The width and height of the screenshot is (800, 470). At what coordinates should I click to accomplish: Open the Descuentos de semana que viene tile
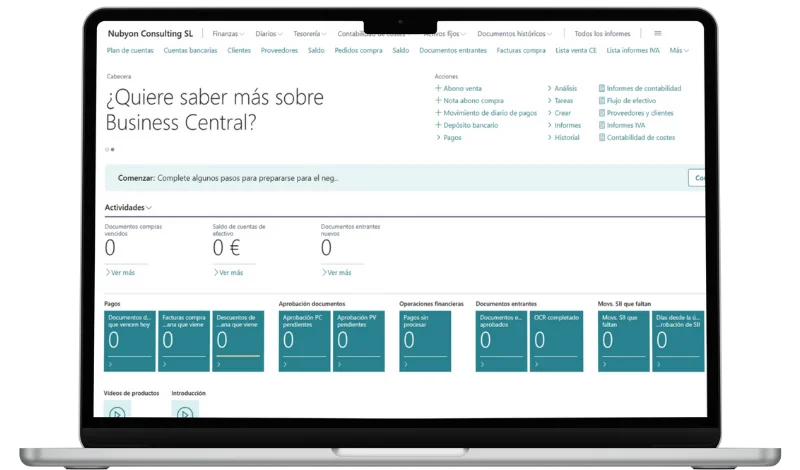click(x=238, y=341)
